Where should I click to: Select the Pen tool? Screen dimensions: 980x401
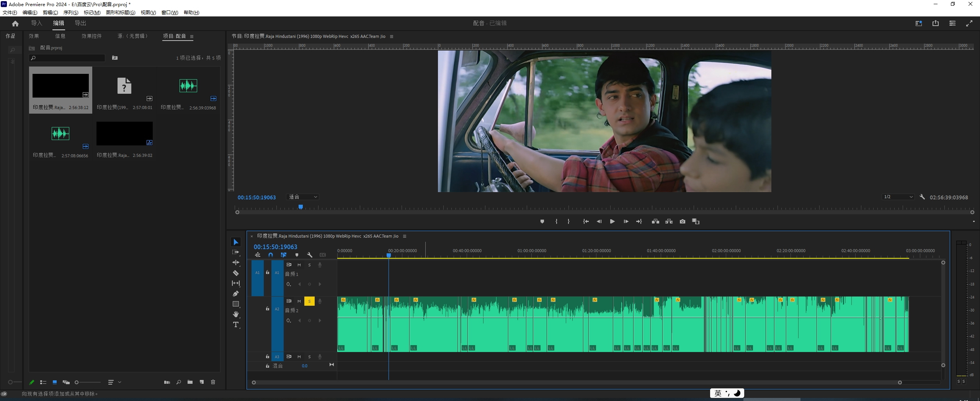236,293
